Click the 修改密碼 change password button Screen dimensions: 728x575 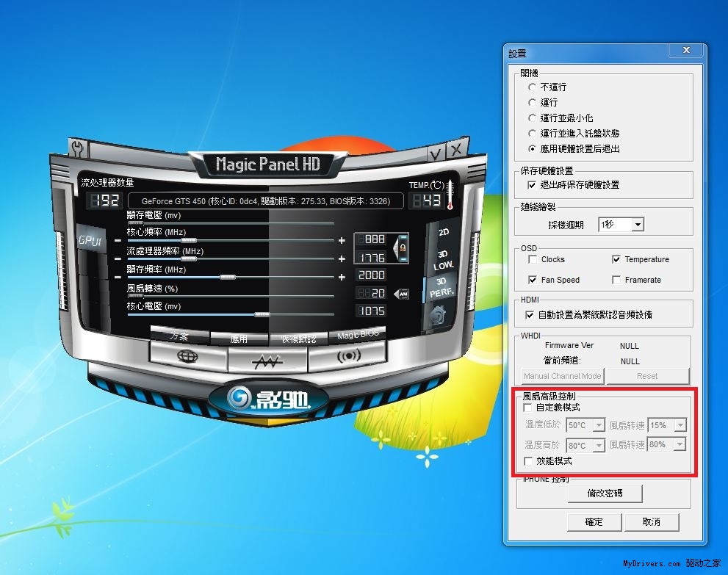[x=605, y=493]
